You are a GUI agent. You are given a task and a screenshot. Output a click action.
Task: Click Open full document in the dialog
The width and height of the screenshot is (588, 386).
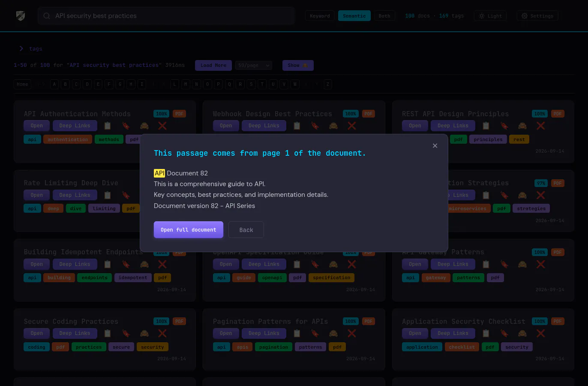coord(189,229)
